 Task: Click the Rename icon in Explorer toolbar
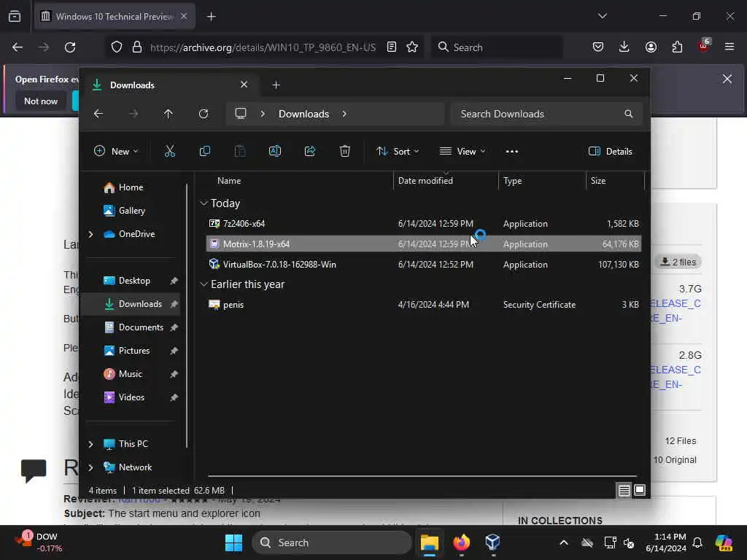(x=275, y=152)
